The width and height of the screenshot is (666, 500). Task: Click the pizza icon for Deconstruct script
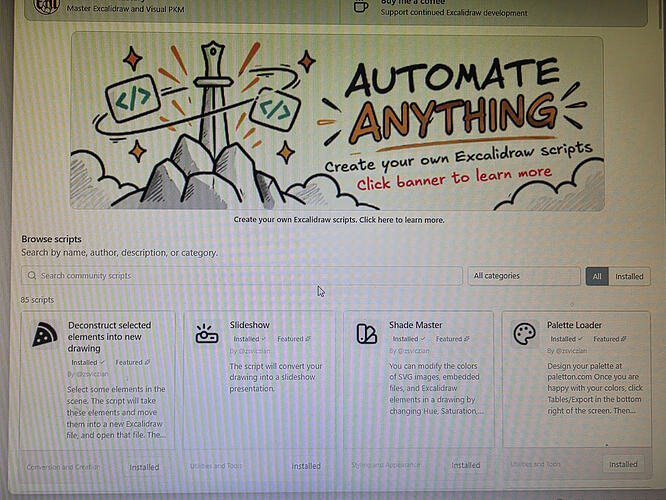pyautogui.click(x=45, y=334)
